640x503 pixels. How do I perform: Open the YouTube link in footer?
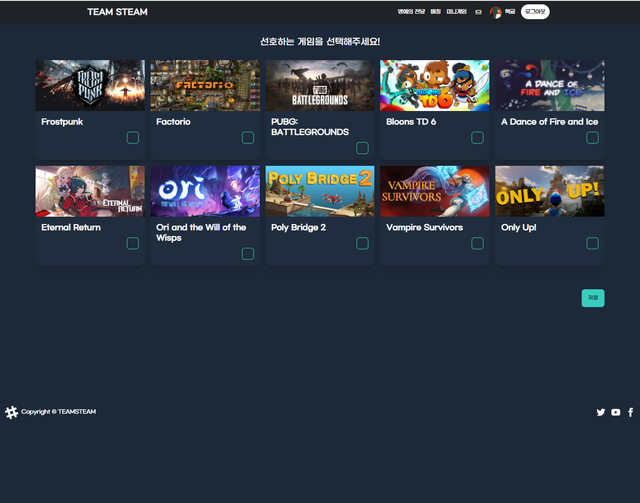tap(616, 412)
